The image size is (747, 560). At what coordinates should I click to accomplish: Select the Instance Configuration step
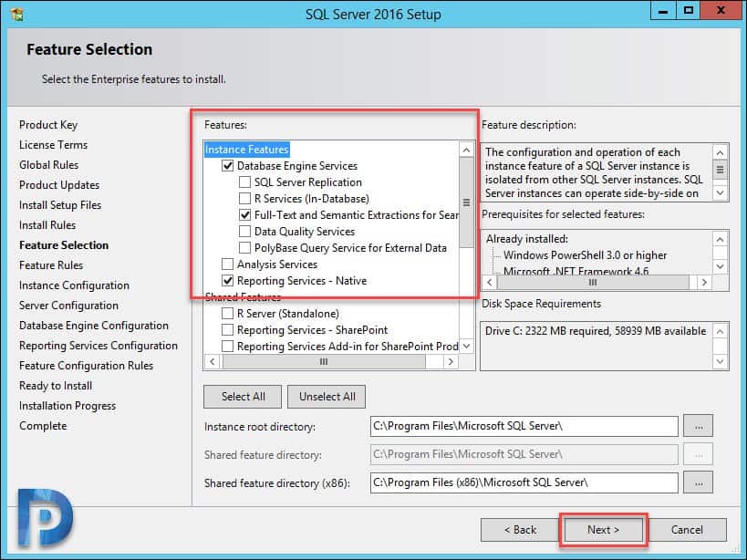74,285
